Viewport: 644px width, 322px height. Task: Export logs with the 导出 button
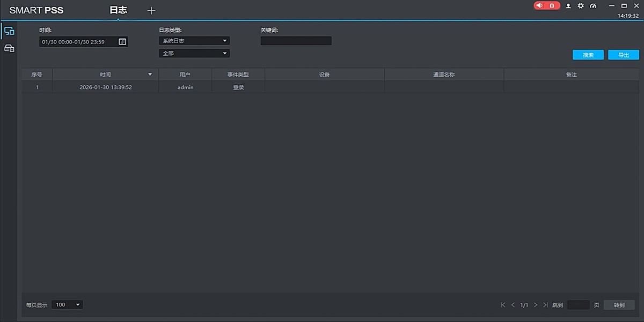point(623,54)
